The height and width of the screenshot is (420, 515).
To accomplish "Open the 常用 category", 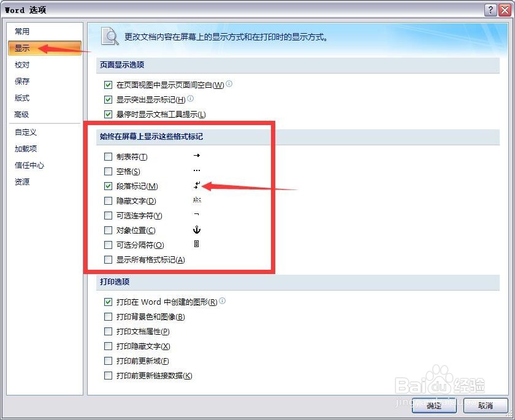I will click(22, 31).
